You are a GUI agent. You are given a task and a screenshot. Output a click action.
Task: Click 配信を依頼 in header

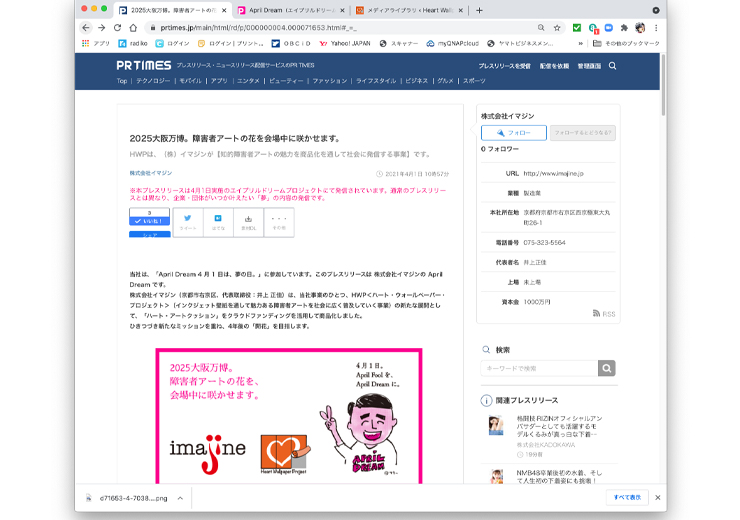[x=555, y=66]
